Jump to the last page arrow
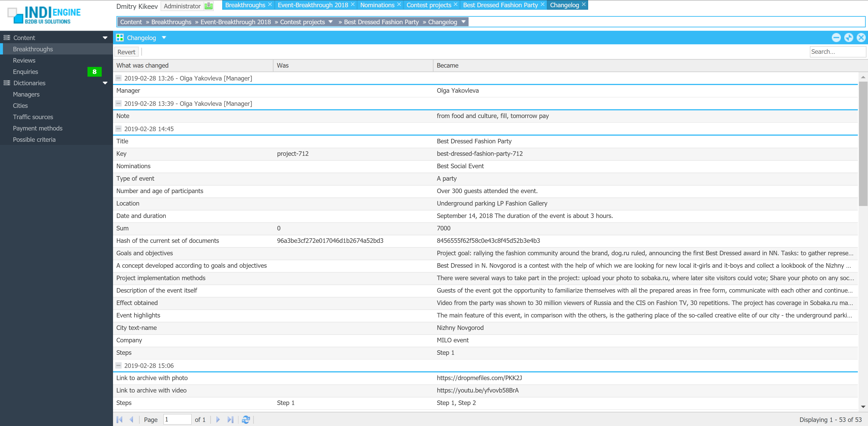Screen dimensions: 868x426 pos(231,419)
